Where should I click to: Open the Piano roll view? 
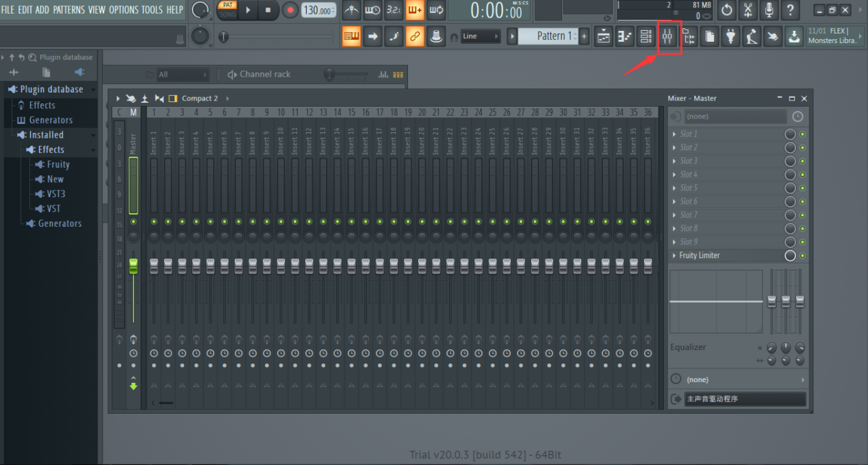point(624,36)
